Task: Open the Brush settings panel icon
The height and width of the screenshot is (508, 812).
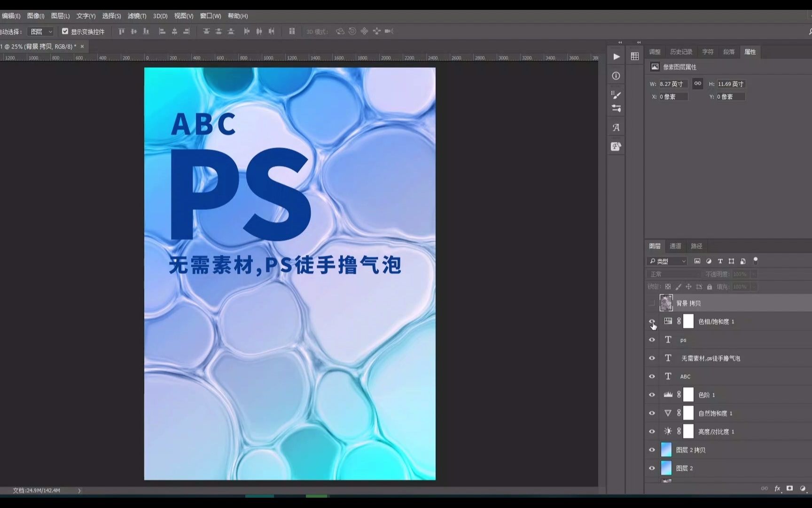Action: click(x=616, y=95)
